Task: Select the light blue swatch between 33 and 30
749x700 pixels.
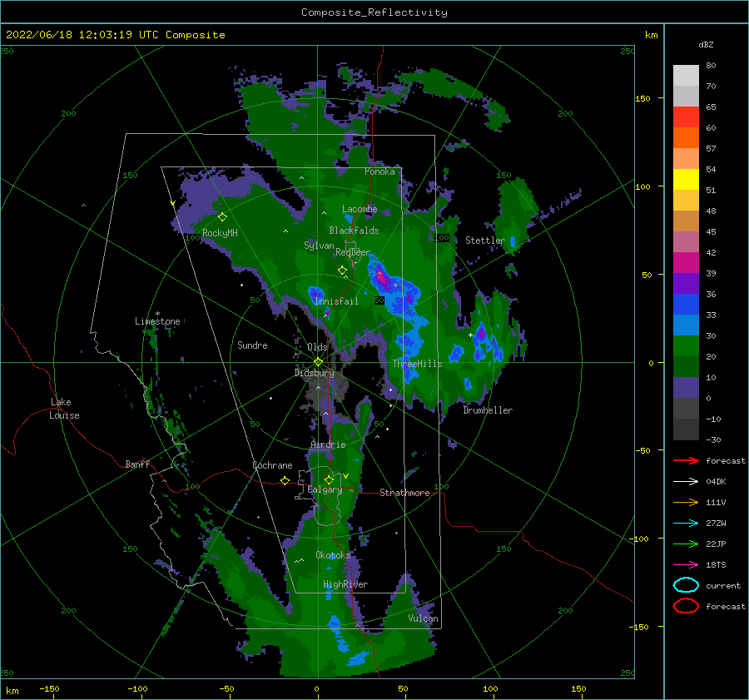Action: [x=686, y=325]
